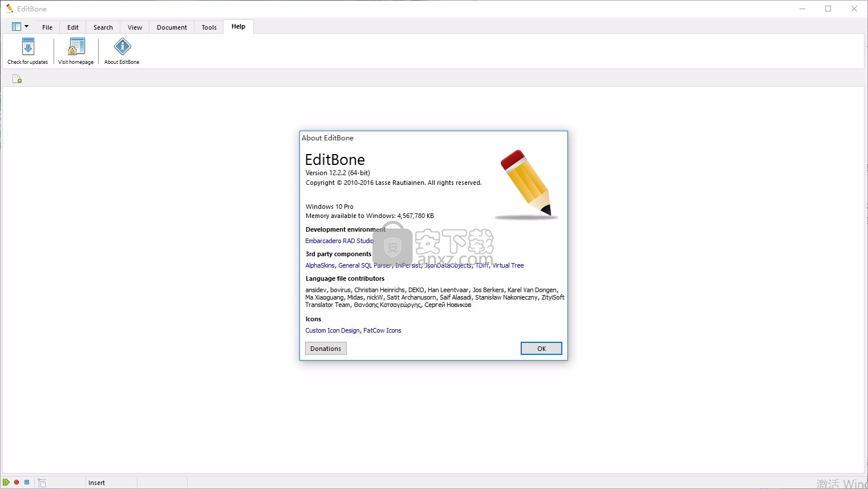Minimize the EditBone window
Image resolution: width=868 pixels, height=489 pixels.
point(802,9)
